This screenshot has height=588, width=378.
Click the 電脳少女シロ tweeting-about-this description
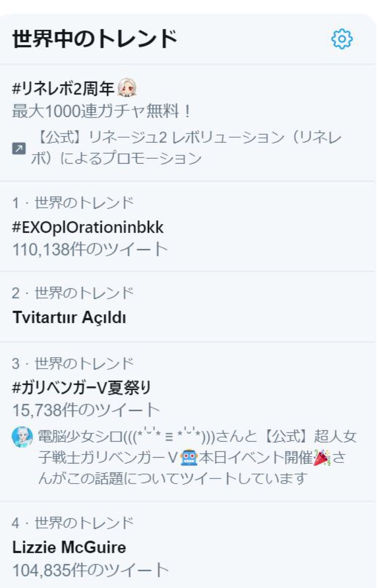tap(196, 458)
